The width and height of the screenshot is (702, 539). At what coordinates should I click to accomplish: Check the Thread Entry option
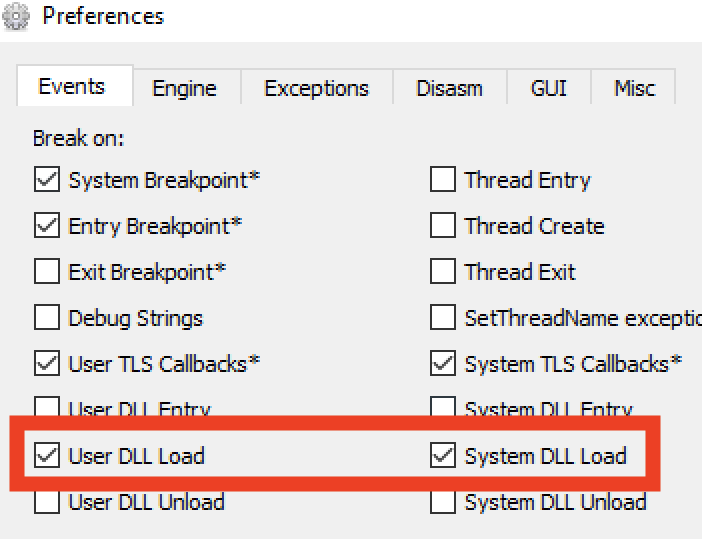(x=443, y=181)
